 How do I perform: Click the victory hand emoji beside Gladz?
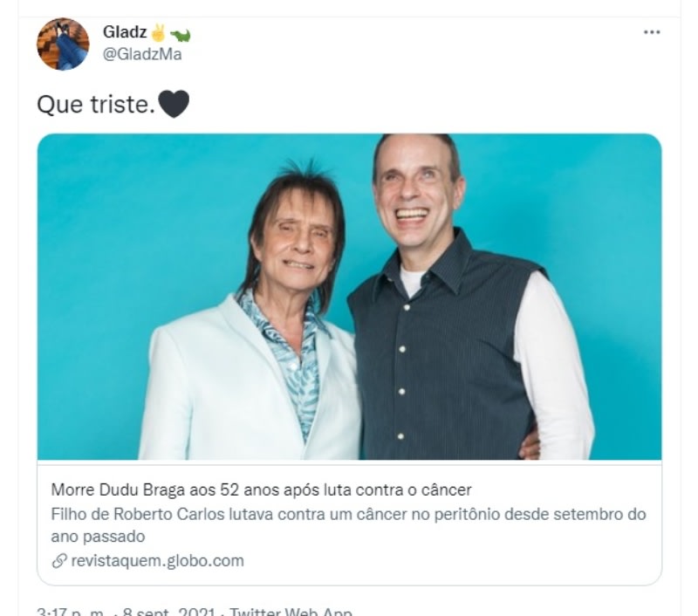point(158,32)
